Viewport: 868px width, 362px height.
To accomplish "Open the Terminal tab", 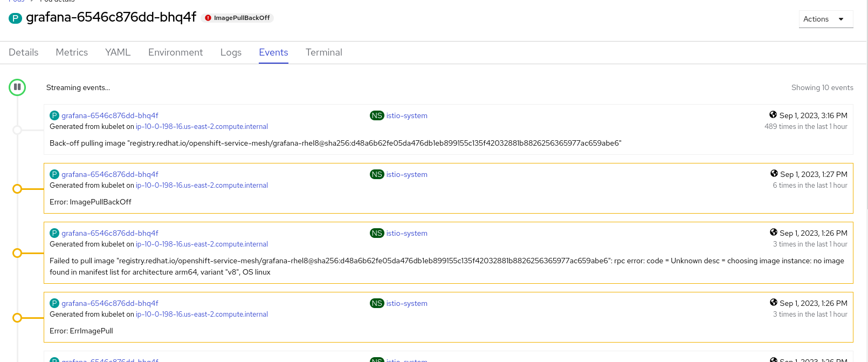I will point(323,52).
